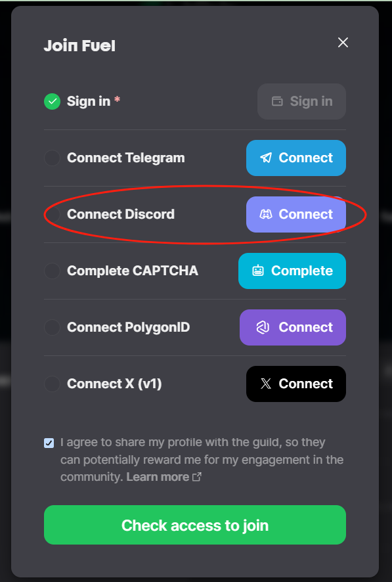Click the CAPTCHA robot icon

258,271
